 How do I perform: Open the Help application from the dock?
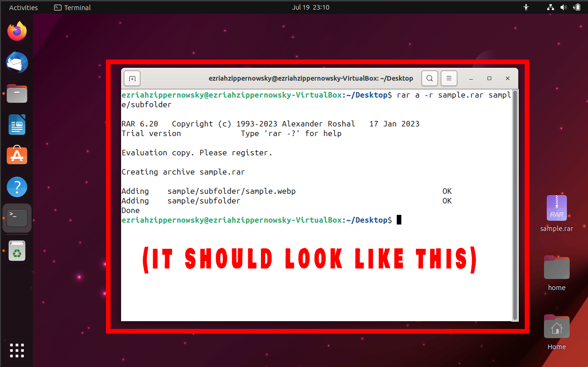17,187
